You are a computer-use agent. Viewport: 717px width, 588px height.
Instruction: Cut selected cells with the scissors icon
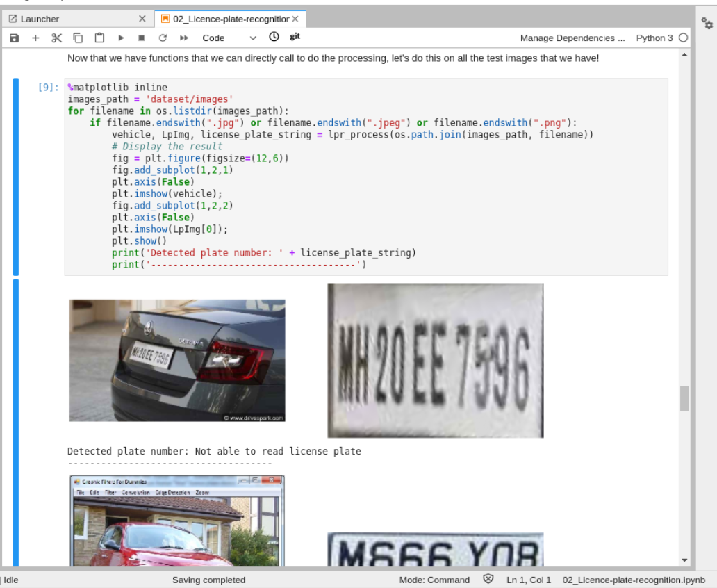click(x=57, y=38)
